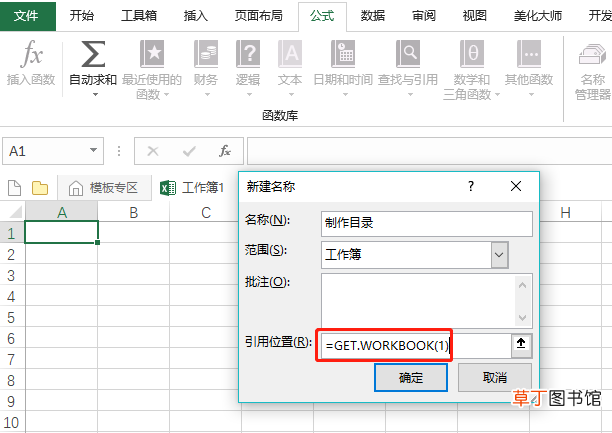Viewport: 612px width, 433px height.
Task: Open More Functions (其他函数) menu
Action: pyautogui.click(x=529, y=68)
